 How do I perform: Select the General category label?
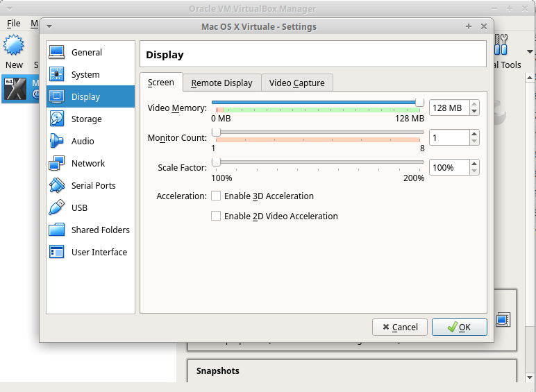[x=87, y=52]
